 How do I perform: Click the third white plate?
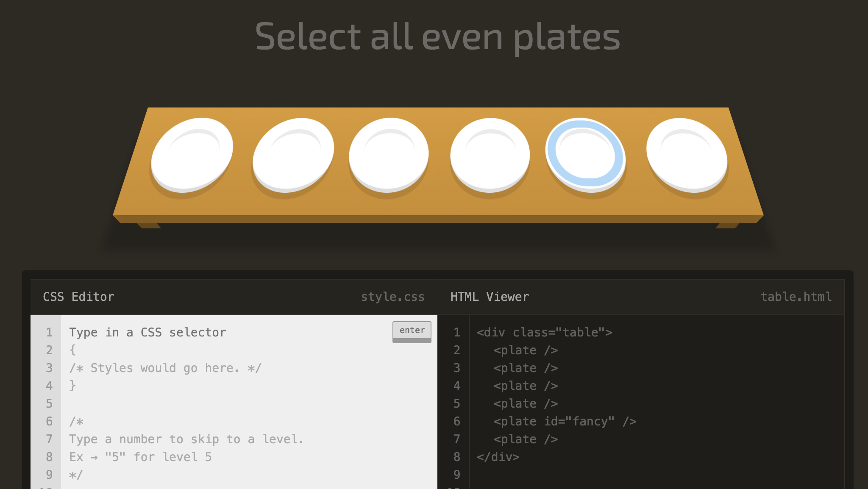(389, 154)
